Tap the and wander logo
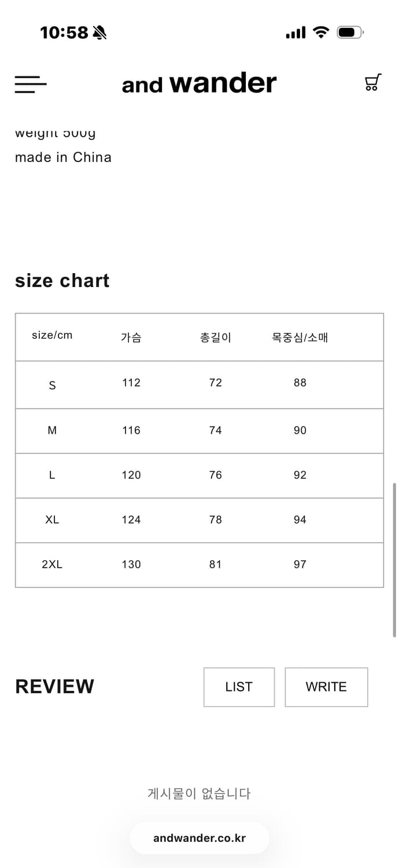This screenshot has width=399, height=868. click(199, 83)
